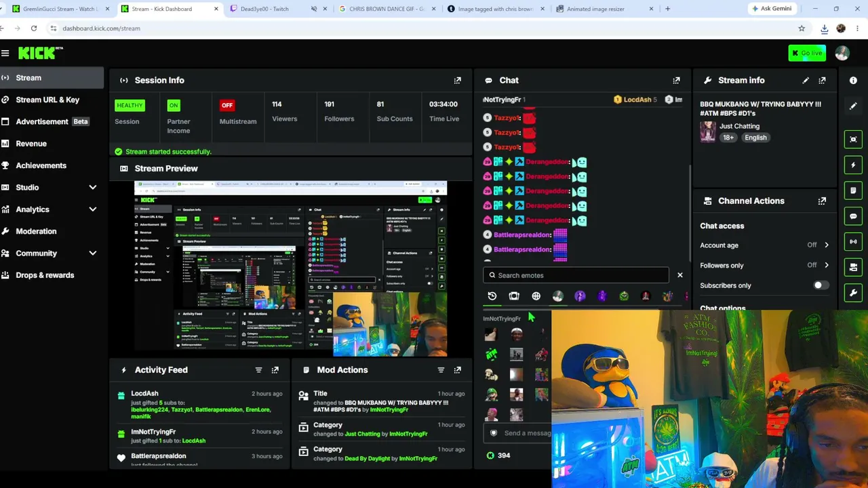
Task: Pop out the Activity Feed panel
Action: point(275,370)
